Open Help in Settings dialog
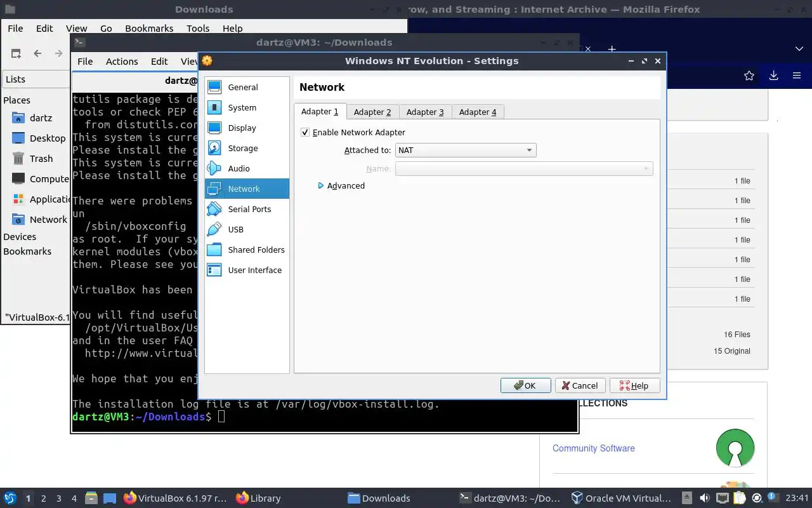The width and height of the screenshot is (812, 508). (634, 385)
